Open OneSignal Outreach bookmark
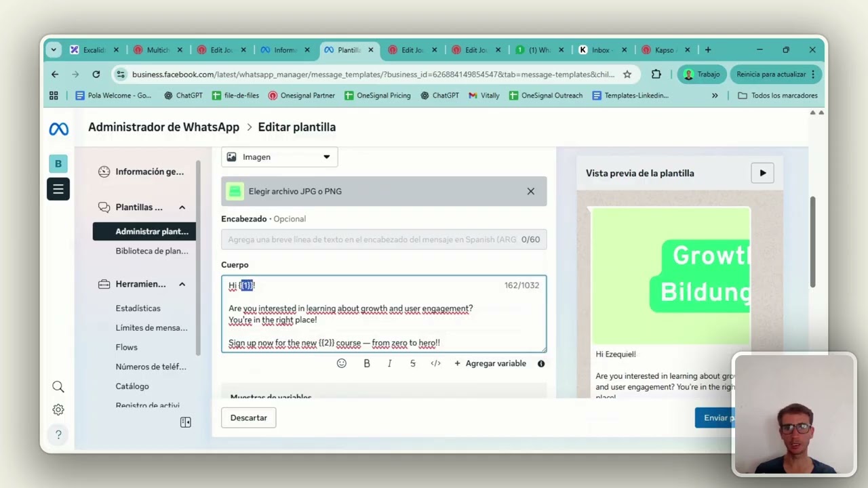The image size is (868, 488). tap(545, 96)
